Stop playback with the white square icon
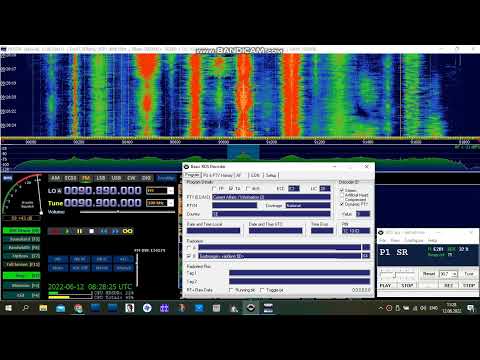Viewport: 480px width, 360px height. [92, 231]
